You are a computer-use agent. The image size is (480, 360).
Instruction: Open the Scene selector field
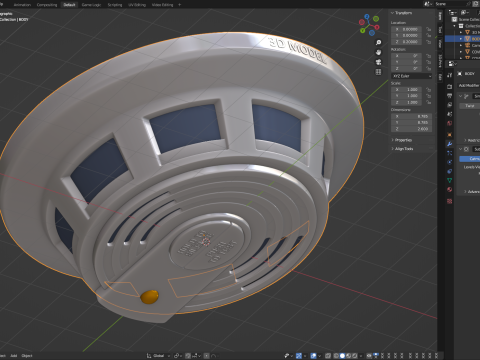452,4
